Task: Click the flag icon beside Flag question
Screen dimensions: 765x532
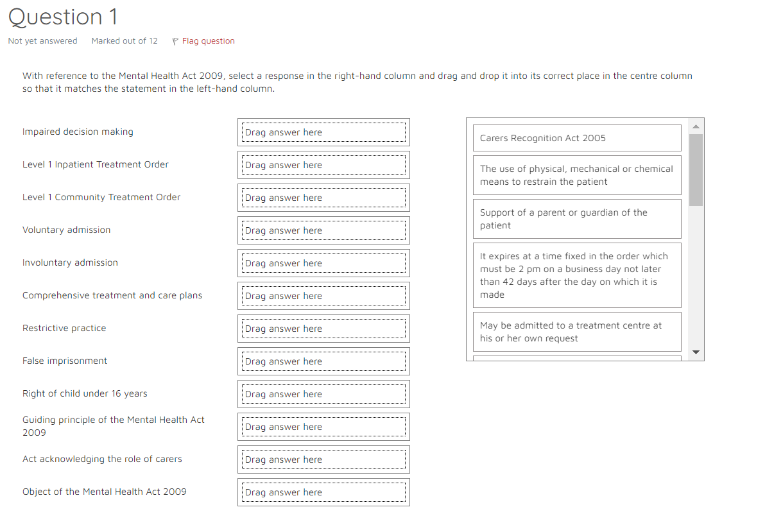Action: pos(175,40)
